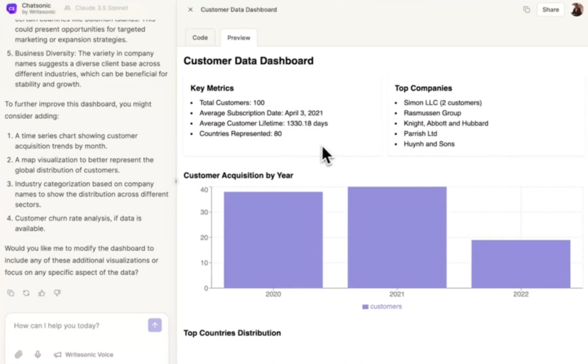Click the Chatsonic logo icon

[x=12, y=9]
